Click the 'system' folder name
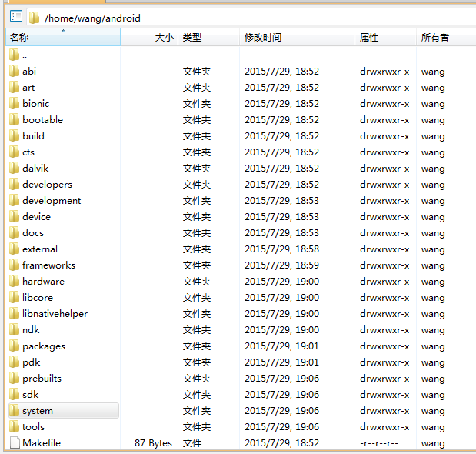476x454 pixels. [38, 411]
